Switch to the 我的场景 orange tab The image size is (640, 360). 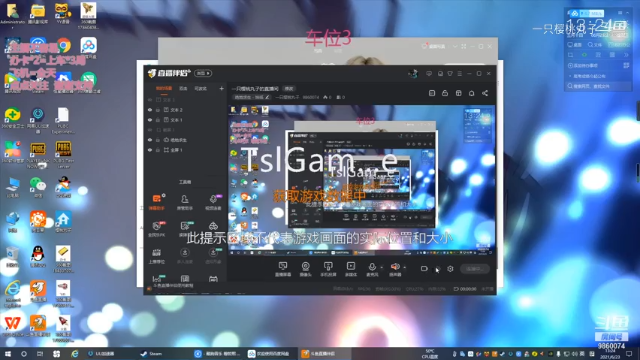point(164,88)
